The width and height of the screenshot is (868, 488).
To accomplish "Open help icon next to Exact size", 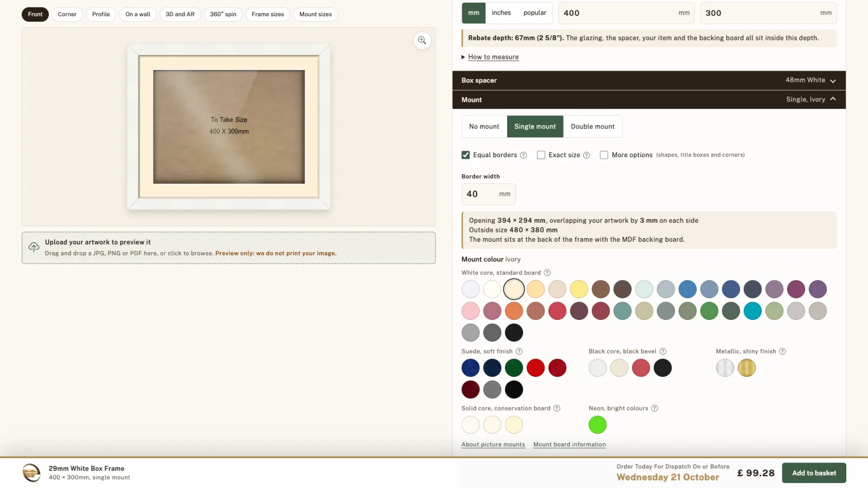I will tap(586, 155).
